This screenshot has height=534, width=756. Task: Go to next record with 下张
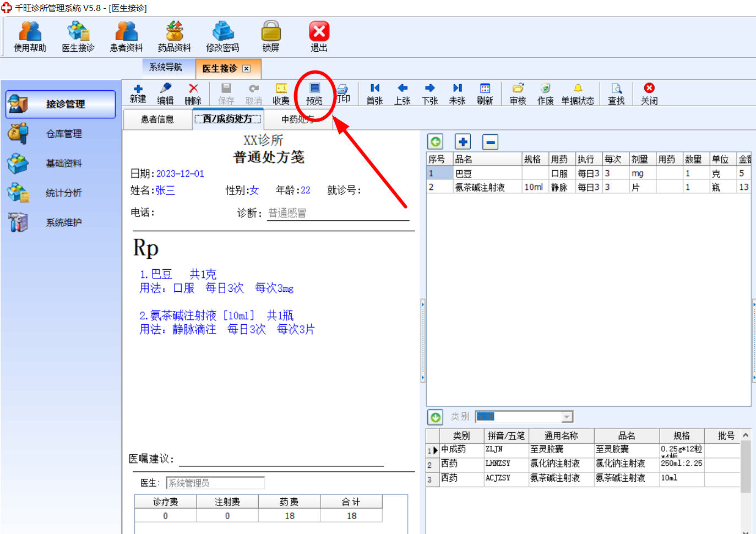430,94
